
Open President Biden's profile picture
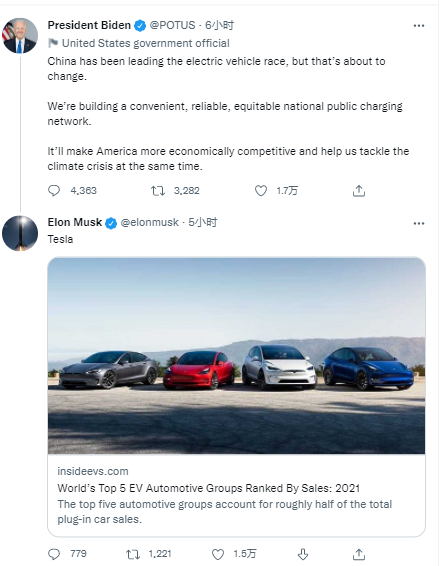(20, 36)
